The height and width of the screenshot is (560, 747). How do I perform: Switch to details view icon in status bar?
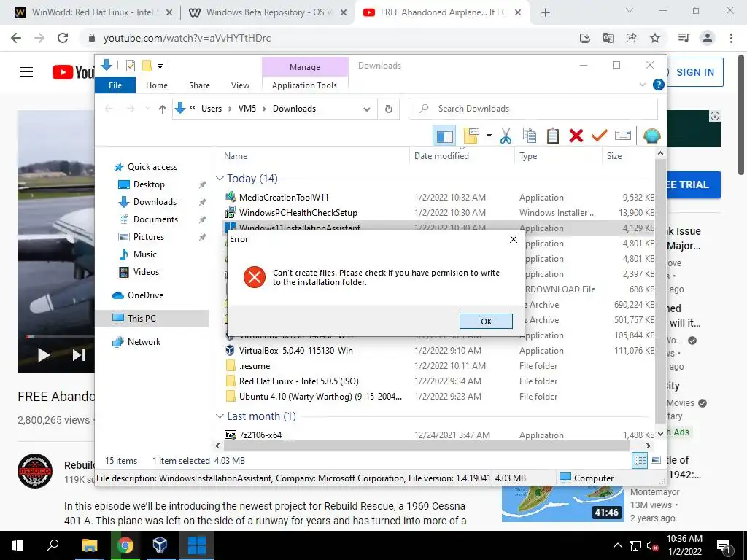click(x=640, y=461)
